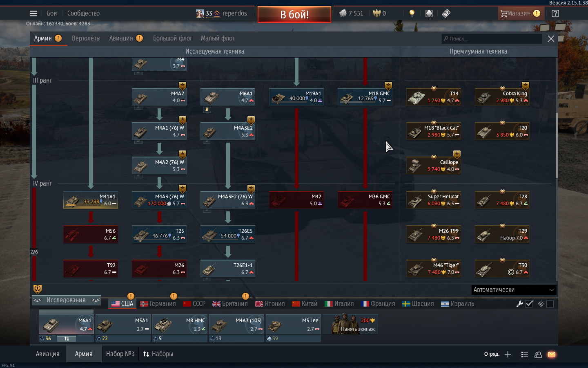Click Нанять экипаж to hire crew
Viewport: 588px width, 368px height.
pos(350,325)
